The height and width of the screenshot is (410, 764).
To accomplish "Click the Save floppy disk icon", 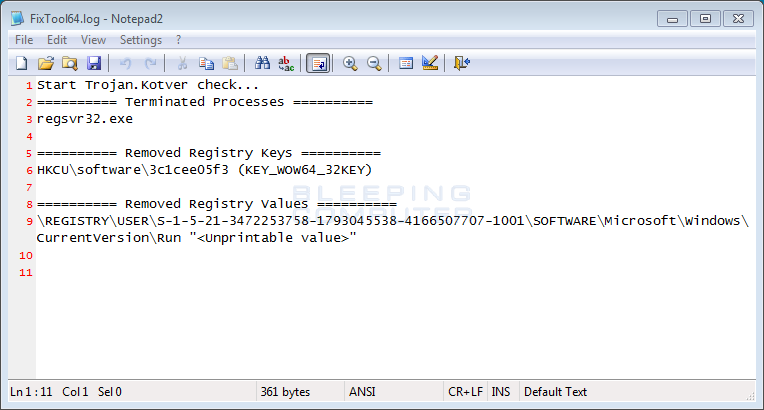I will [x=93, y=63].
